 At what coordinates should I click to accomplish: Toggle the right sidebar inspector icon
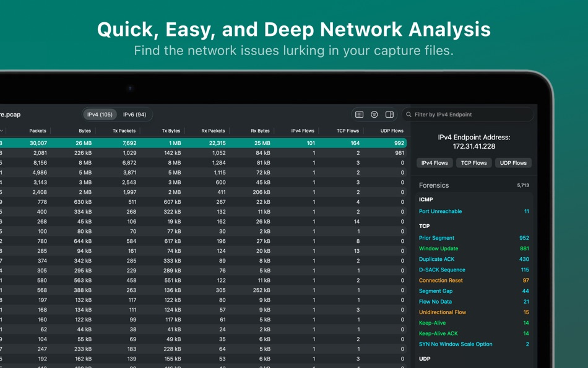pyautogui.click(x=389, y=115)
